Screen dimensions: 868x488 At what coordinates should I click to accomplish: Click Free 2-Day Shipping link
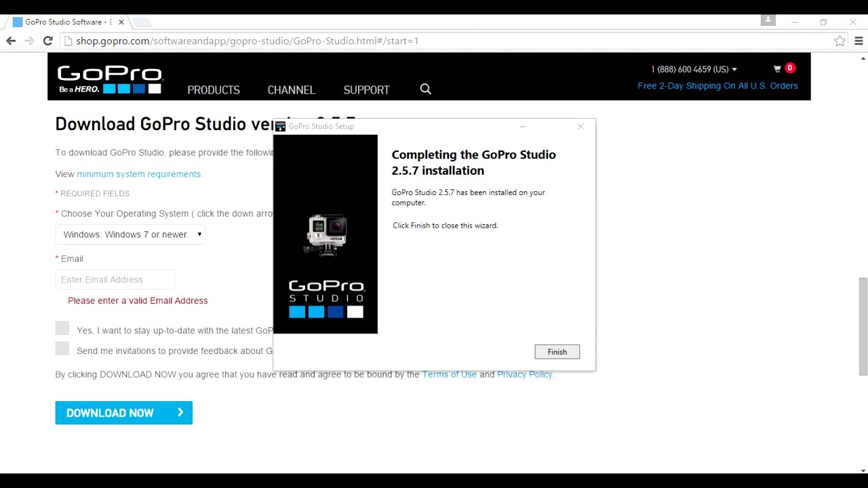717,86
